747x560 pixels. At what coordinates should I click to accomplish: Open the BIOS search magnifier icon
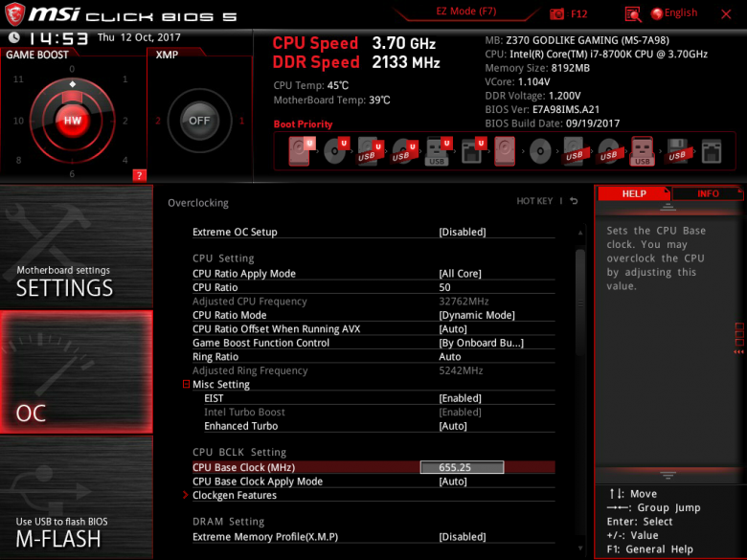click(633, 13)
